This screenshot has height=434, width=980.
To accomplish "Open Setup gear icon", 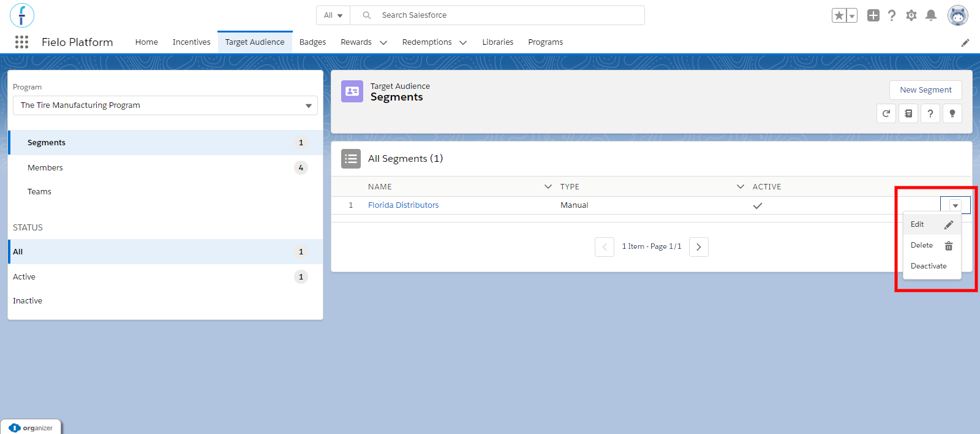I will pos(911,15).
